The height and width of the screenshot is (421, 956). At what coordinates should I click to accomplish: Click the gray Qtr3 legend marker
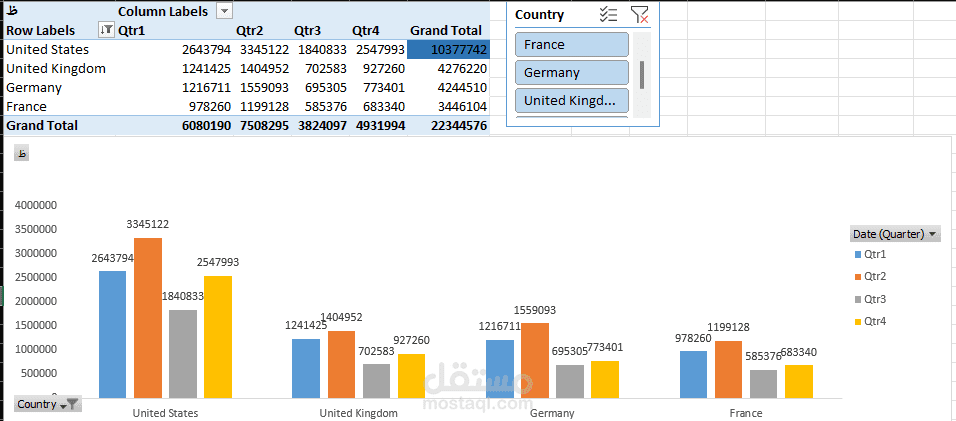(856, 299)
